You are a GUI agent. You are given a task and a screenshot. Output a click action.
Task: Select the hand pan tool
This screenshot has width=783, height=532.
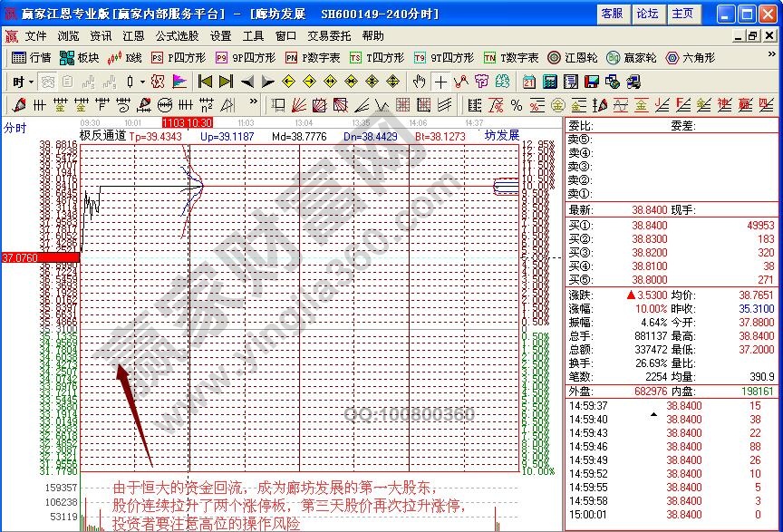point(419,82)
